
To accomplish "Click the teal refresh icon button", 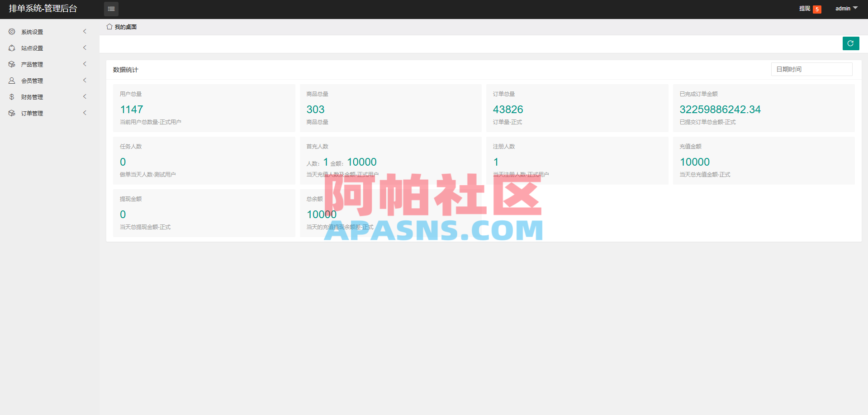I will coord(850,43).
